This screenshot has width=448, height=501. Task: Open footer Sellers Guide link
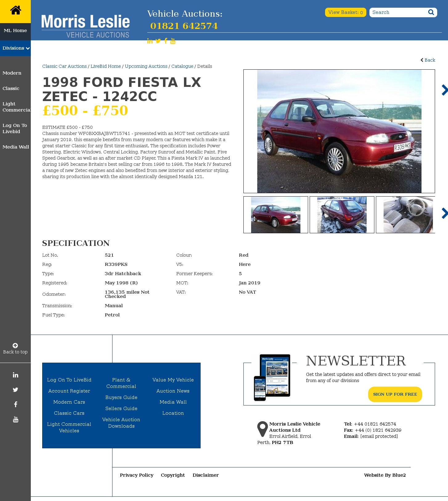tap(121, 409)
